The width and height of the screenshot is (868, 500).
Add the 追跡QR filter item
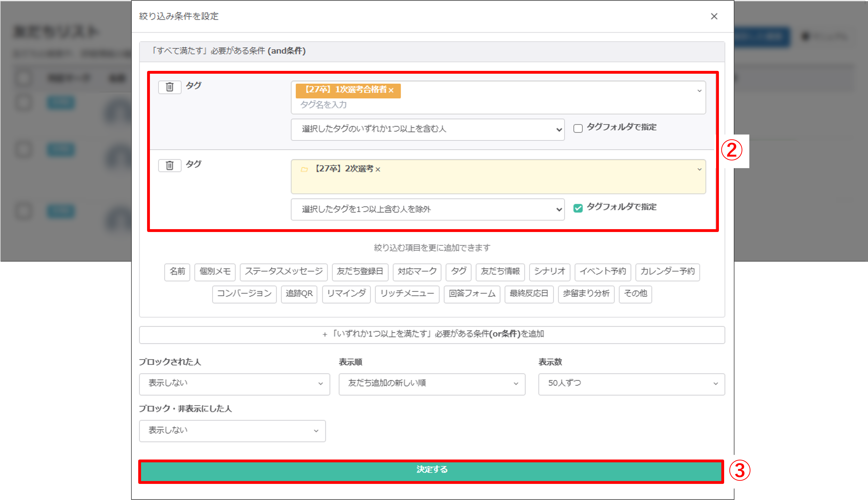tap(299, 294)
